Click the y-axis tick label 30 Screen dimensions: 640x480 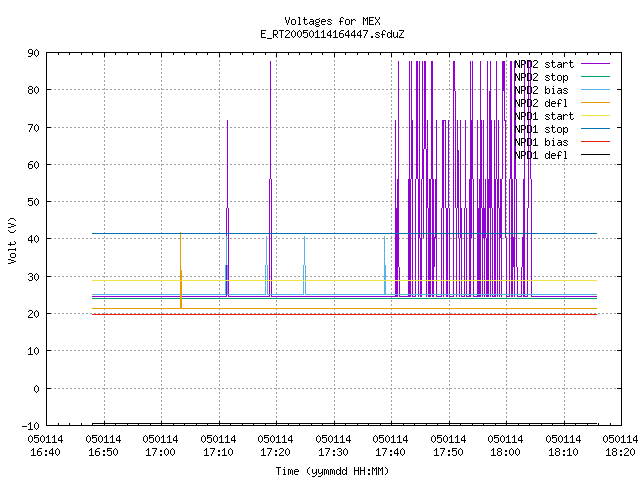click(x=33, y=277)
